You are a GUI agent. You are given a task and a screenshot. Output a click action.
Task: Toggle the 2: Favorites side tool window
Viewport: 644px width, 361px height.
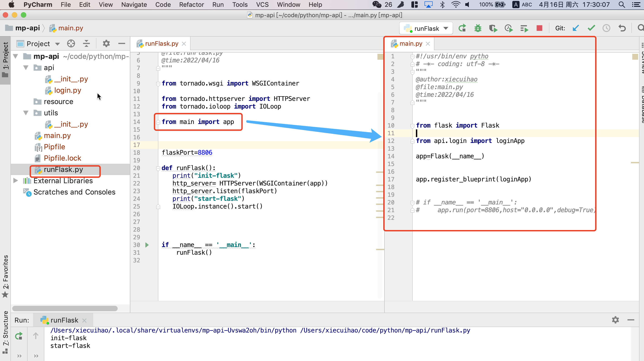pyautogui.click(x=5, y=276)
